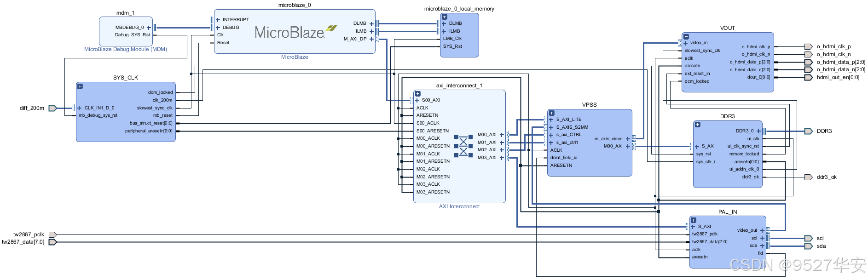Click the deint_field_id pin on VPSS
The image size is (868, 280).
[564, 158]
